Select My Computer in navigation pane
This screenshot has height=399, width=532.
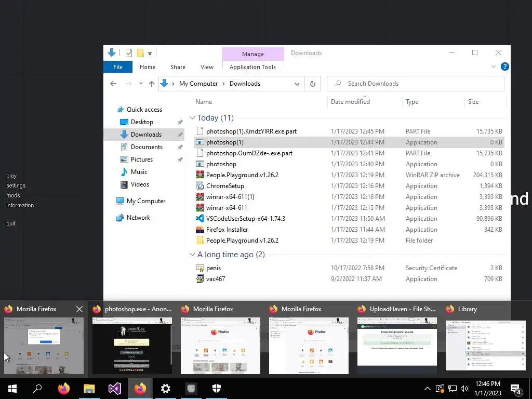coord(146,201)
